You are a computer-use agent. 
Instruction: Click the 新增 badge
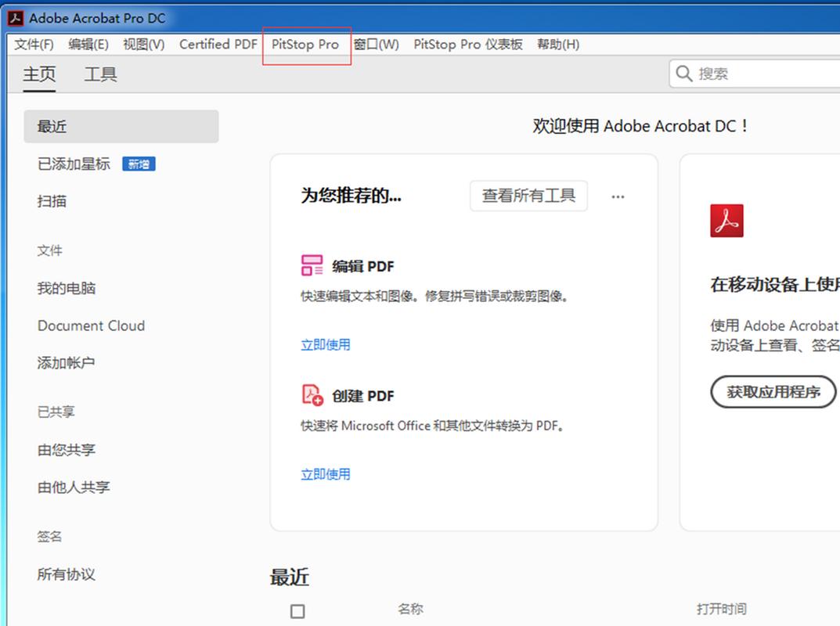tap(139, 164)
